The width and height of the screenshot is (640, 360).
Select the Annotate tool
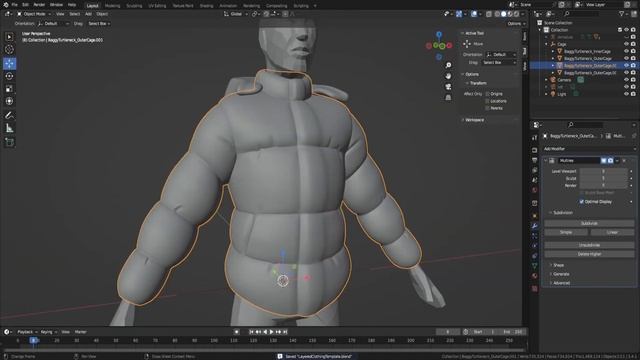(x=9, y=116)
